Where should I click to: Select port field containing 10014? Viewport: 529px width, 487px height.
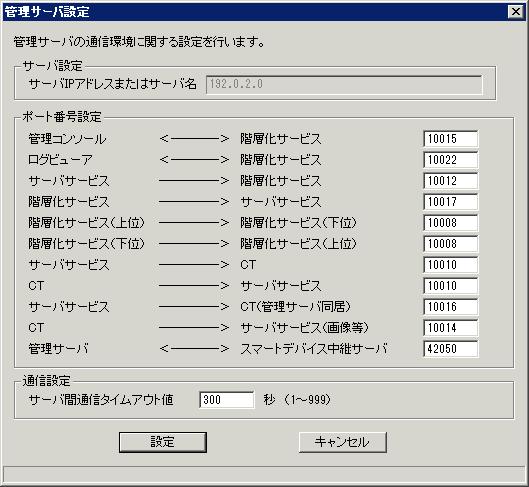pyautogui.click(x=450, y=327)
